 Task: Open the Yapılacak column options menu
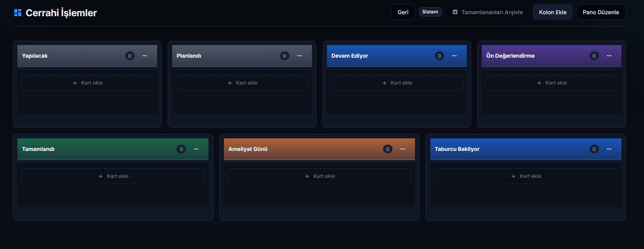145,56
